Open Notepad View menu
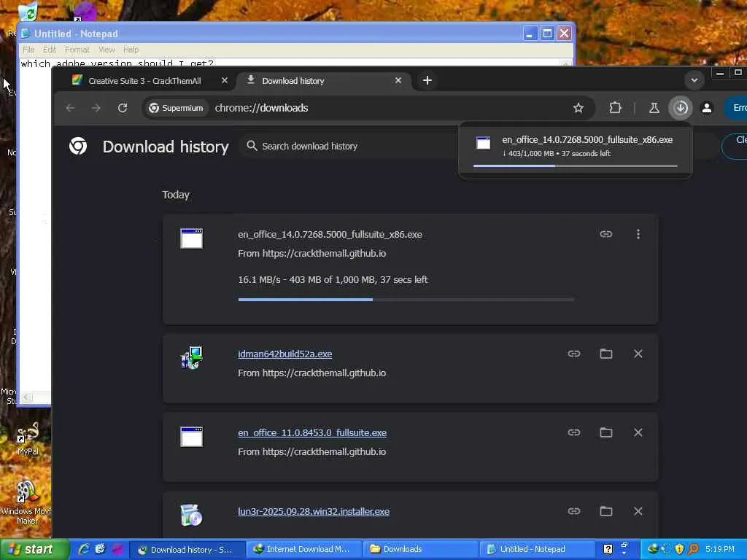The image size is (747, 560). click(x=107, y=50)
